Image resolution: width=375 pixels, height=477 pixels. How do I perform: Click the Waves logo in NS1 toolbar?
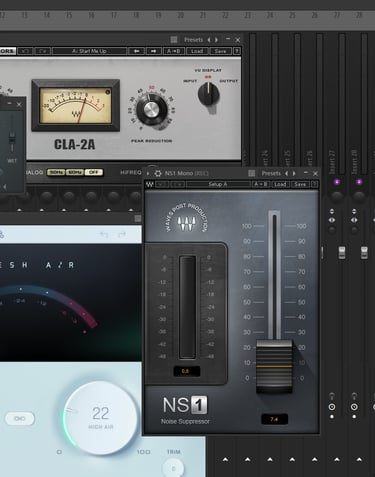point(150,184)
